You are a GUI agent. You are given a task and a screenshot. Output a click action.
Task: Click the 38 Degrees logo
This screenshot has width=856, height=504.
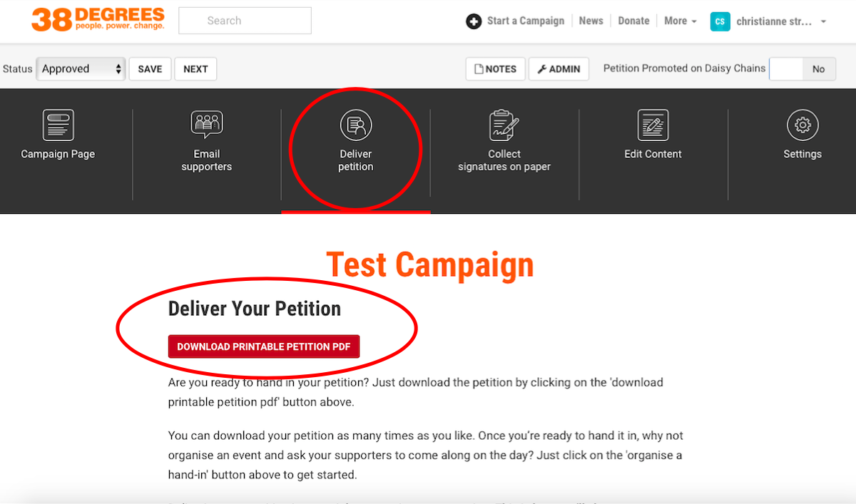click(98, 20)
